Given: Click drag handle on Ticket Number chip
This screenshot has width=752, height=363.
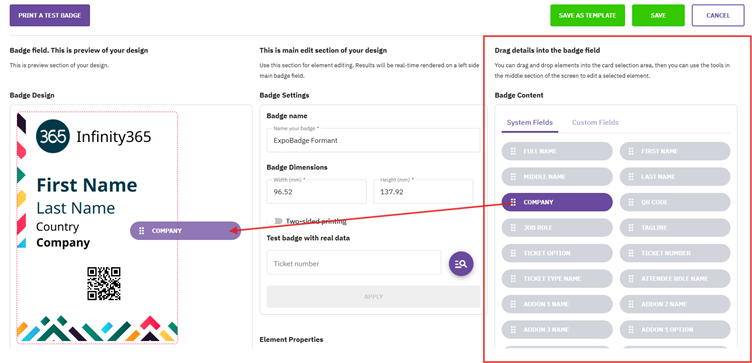Looking at the screenshot, I should click(631, 253).
